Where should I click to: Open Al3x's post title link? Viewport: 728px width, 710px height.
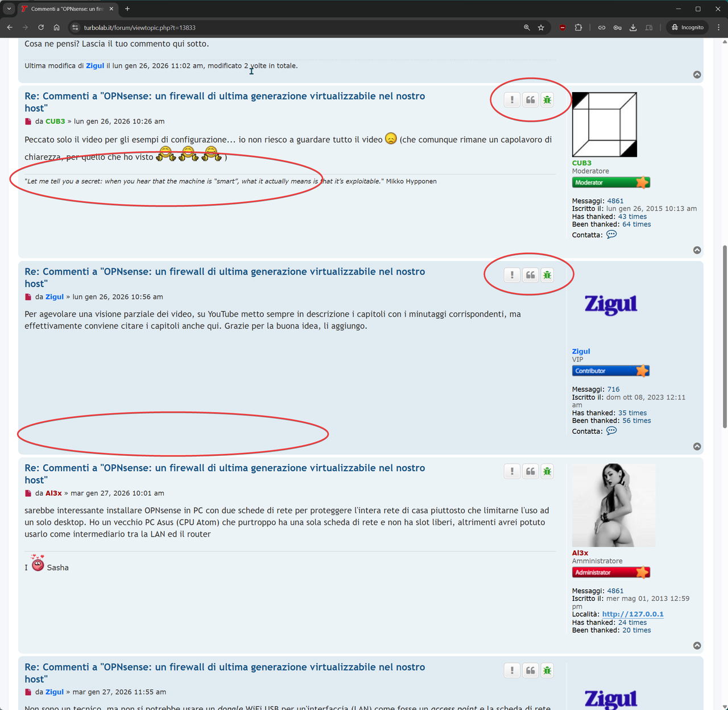pos(225,474)
